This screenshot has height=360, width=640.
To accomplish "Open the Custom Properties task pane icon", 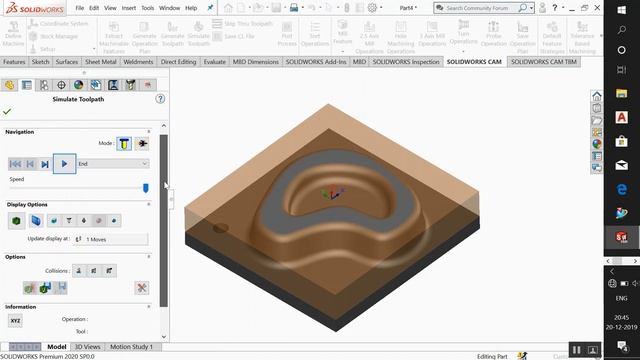I will pos(597,156).
